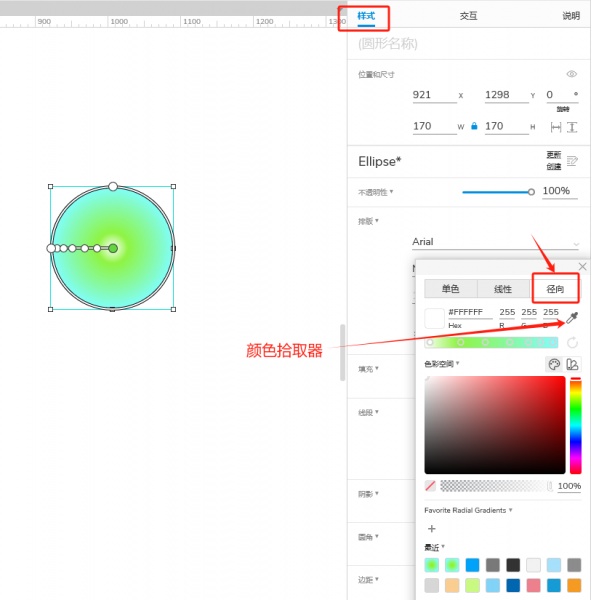Click the fit-width-to-text icon
Image resolution: width=591 pixels, height=600 pixels.
click(555, 127)
